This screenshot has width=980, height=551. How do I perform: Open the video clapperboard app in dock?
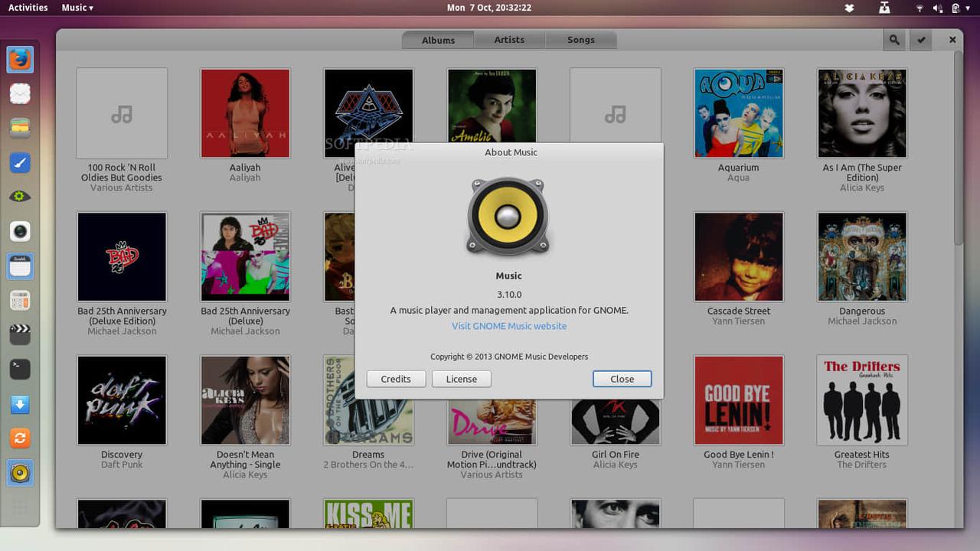tap(20, 334)
